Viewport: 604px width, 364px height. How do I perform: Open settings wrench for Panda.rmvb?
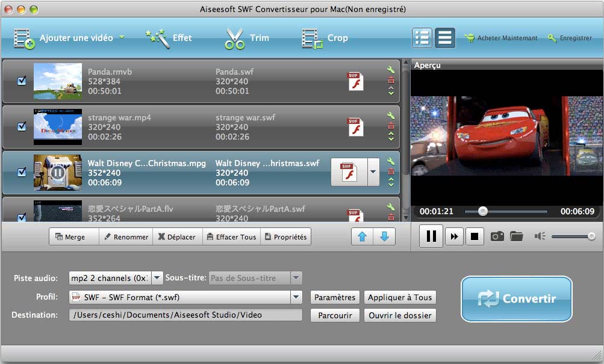click(391, 70)
